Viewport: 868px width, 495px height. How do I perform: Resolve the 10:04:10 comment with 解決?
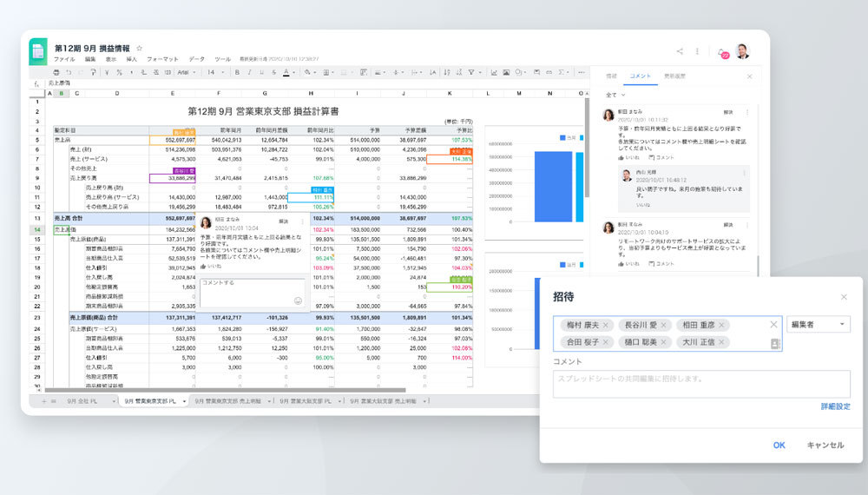(x=728, y=225)
